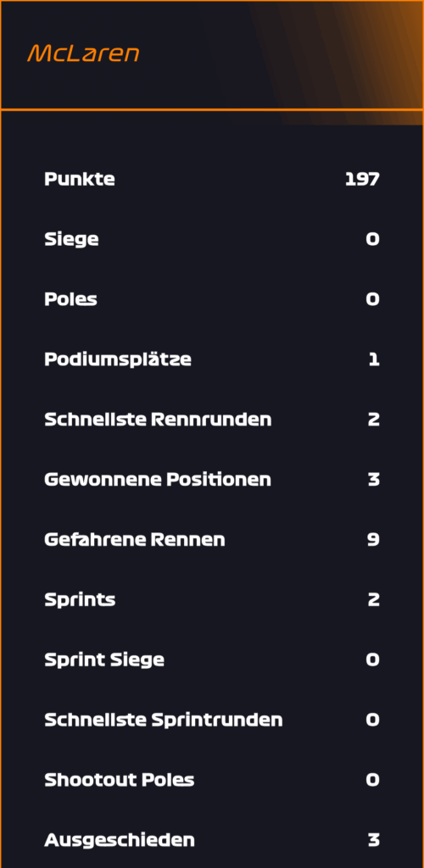Click the Schnellste Rennrunden label
This screenshot has height=868, width=424.
[x=158, y=420]
